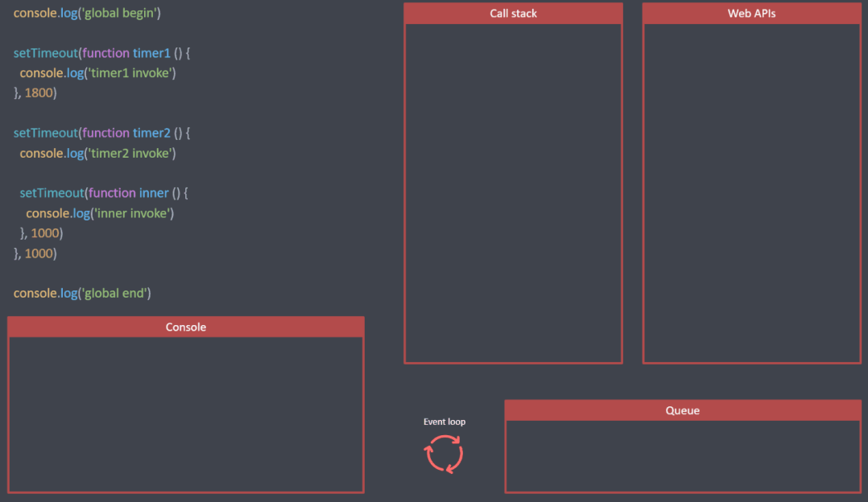Viewport: 868px width, 502px height.
Task: Click the setTimeout(function timer1 () { line
Action: (x=101, y=53)
